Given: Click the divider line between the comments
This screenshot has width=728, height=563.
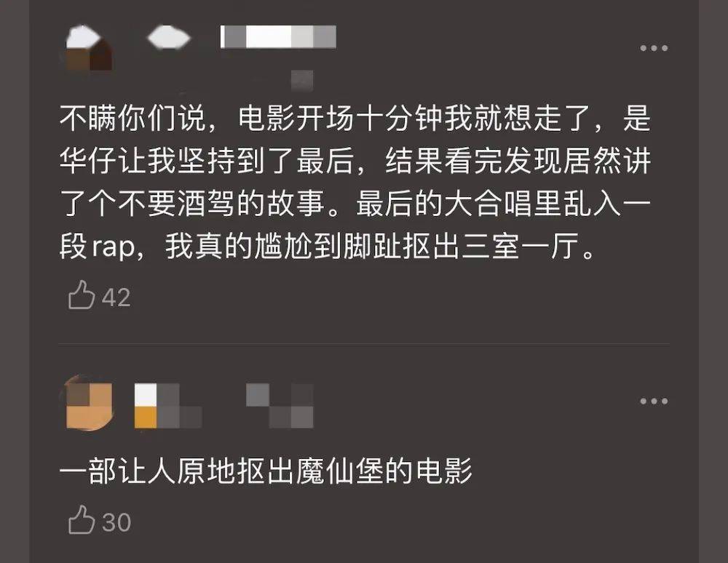Looking at the screenshot, I should (x=364, y=344).
